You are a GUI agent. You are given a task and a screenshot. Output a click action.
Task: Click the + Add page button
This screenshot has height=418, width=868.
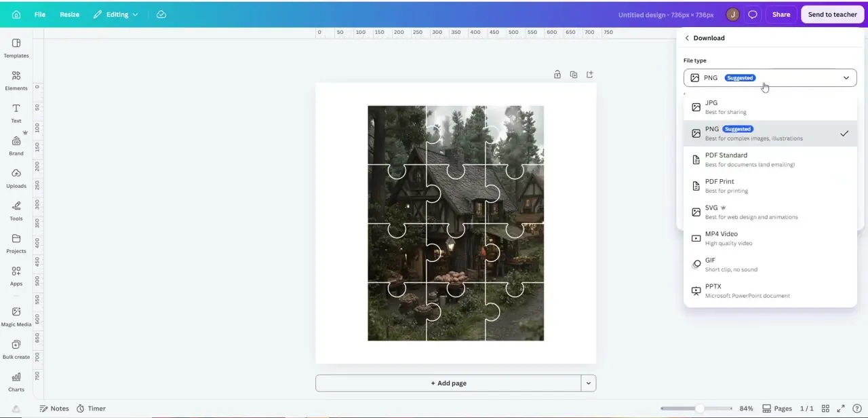click(x=448, y=383)
